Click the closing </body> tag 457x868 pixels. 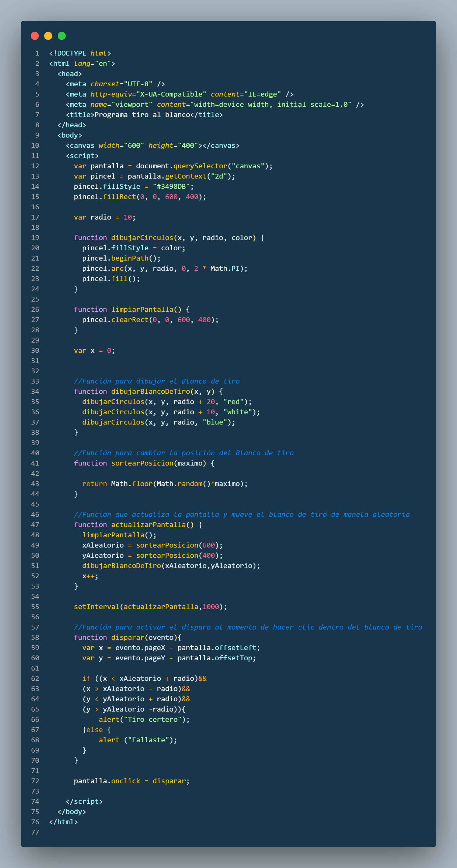(72, 811)
